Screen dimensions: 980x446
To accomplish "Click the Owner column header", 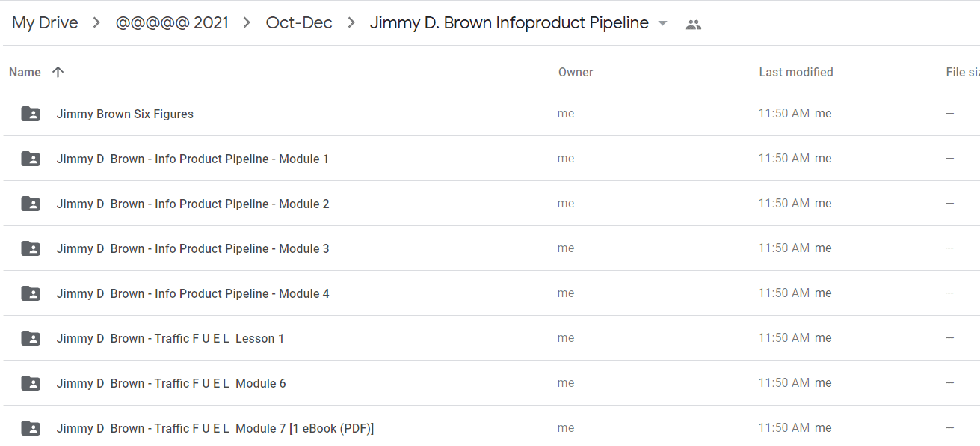I will click(576, 72).
